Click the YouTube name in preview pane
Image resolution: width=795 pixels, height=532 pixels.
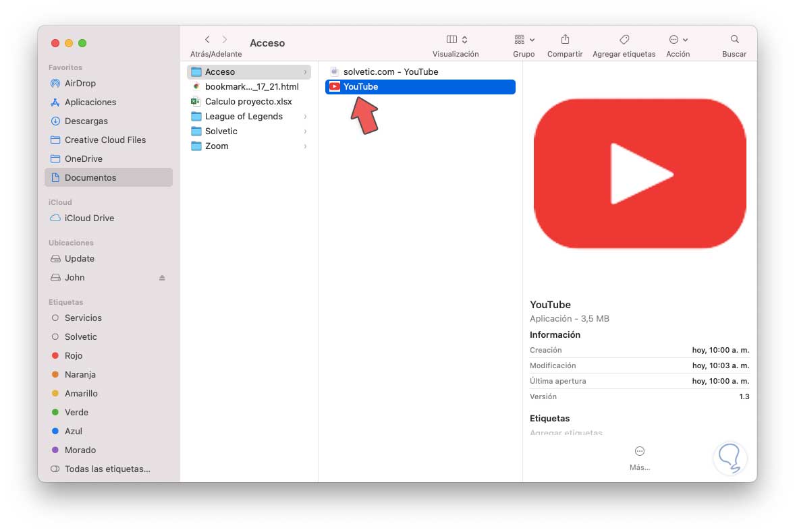coord(550,305)
